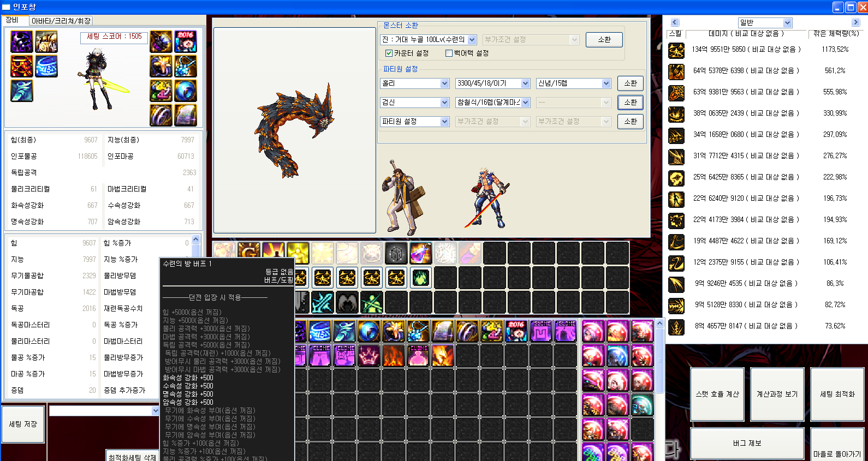Click the crossed-out green figure buff icon

pos(372,302)
